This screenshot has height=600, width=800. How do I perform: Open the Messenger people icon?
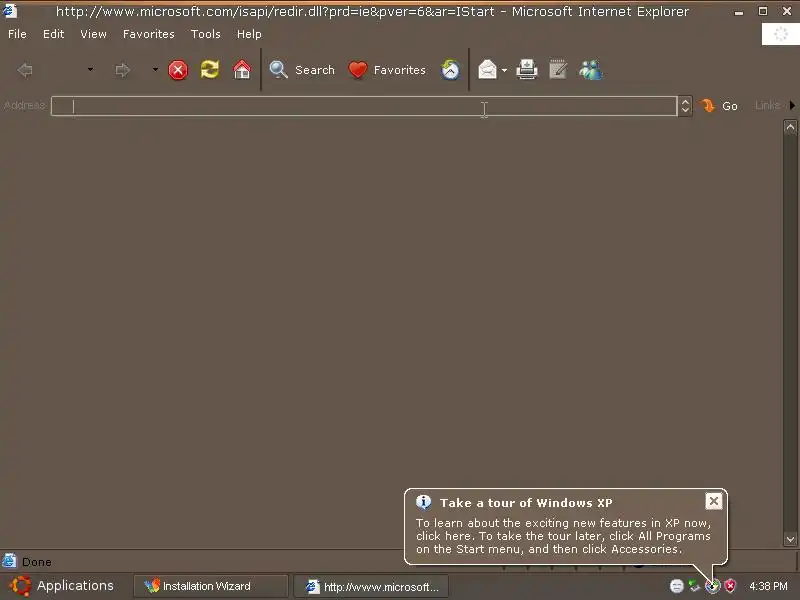(591, 70)
